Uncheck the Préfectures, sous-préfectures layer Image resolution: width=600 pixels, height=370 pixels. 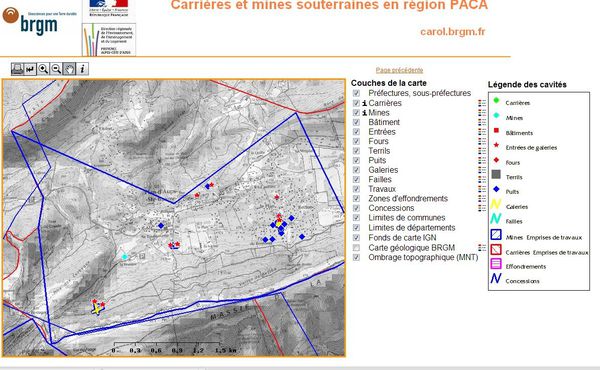coord(356,93)
